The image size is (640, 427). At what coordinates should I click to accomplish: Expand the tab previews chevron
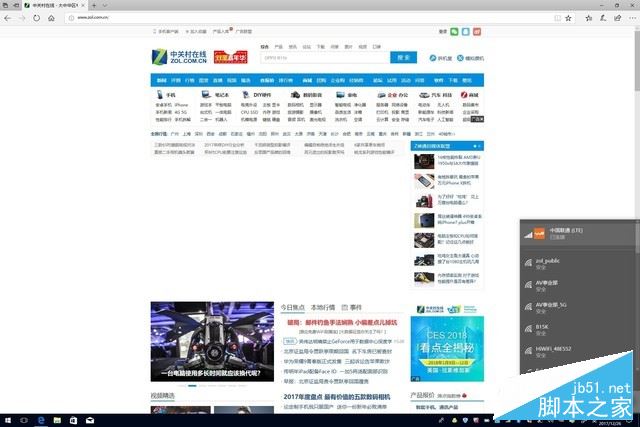coord(104,5)
